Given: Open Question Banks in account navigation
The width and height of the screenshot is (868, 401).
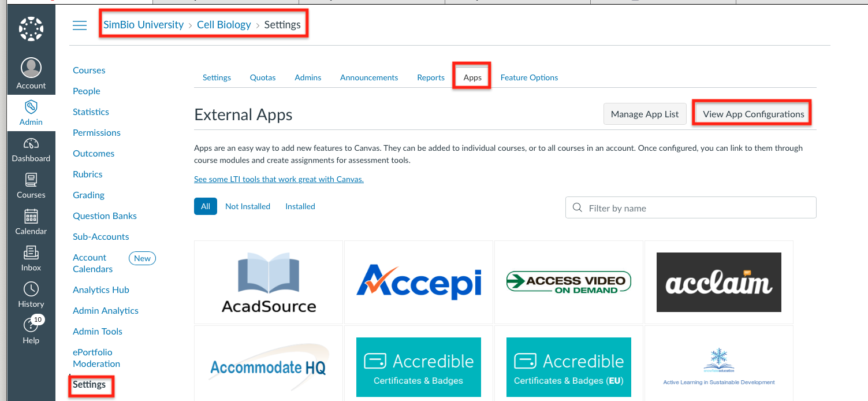Looking at the screenshot, I should 105,216.
